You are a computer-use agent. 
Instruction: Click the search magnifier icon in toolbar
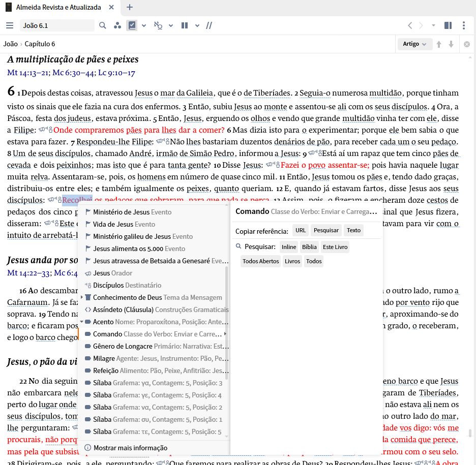[x=103, y=25]
